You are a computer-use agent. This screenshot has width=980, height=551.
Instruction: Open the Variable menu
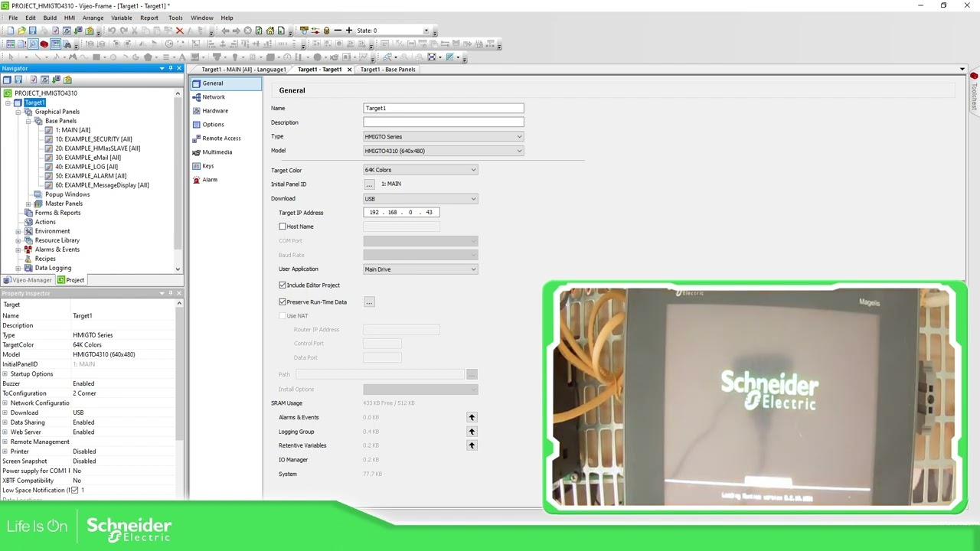(x=122, y=18)
